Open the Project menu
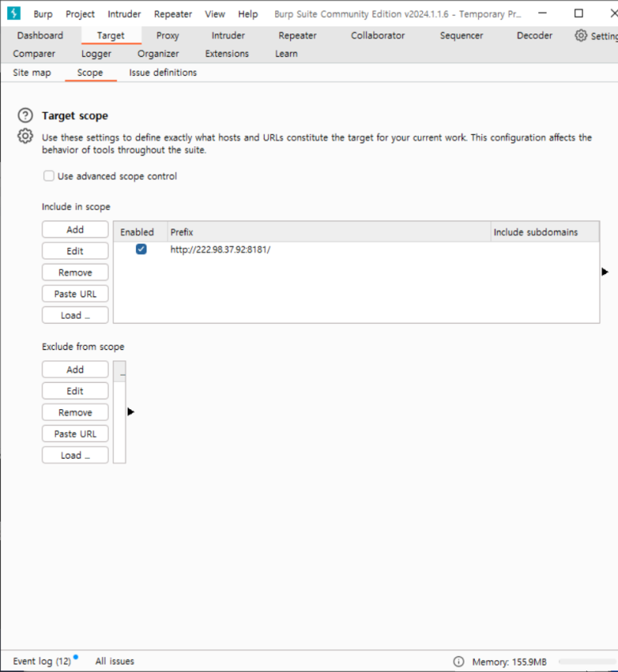618x672 pixels. click(80, 14)
